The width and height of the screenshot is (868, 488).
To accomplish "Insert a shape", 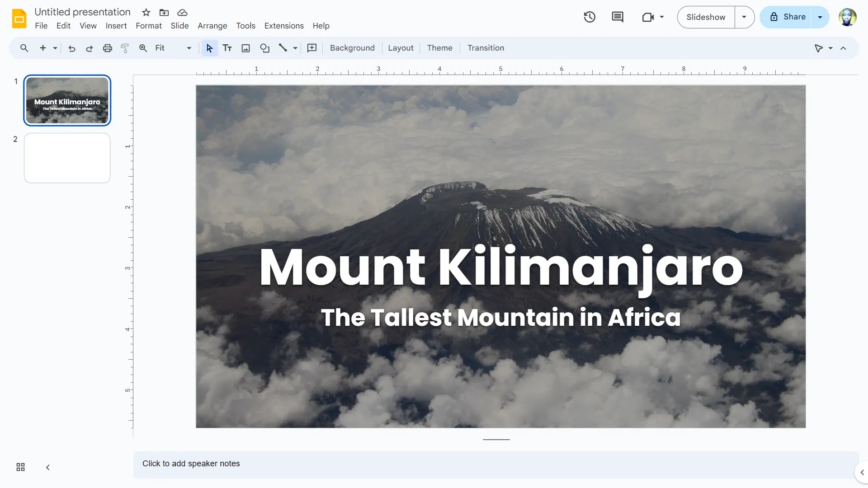I will click(x=264, y=48).
